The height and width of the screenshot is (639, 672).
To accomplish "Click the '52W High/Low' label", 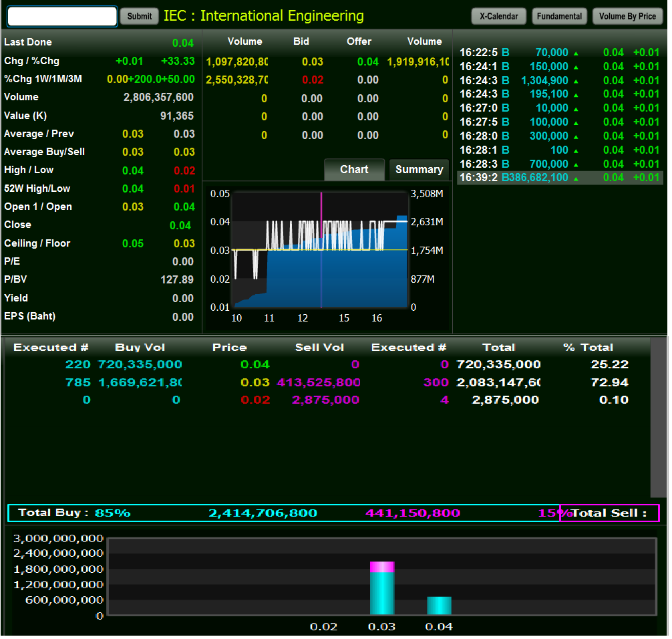I will (37, 188).
